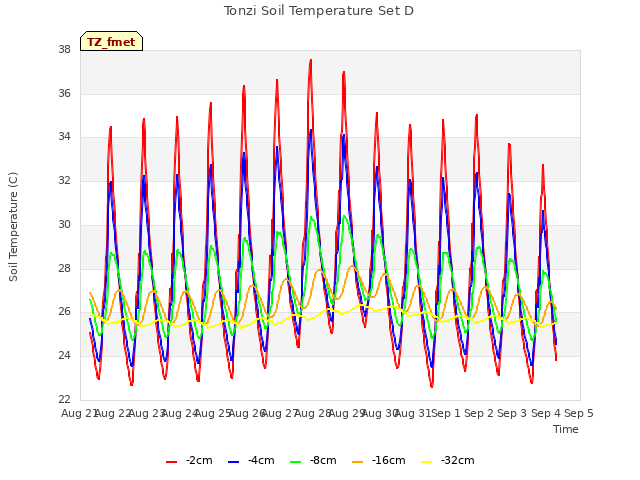The image size is (640, 480).
Task: Click the y-axis tick value 32
Action: tap(64, 180)
